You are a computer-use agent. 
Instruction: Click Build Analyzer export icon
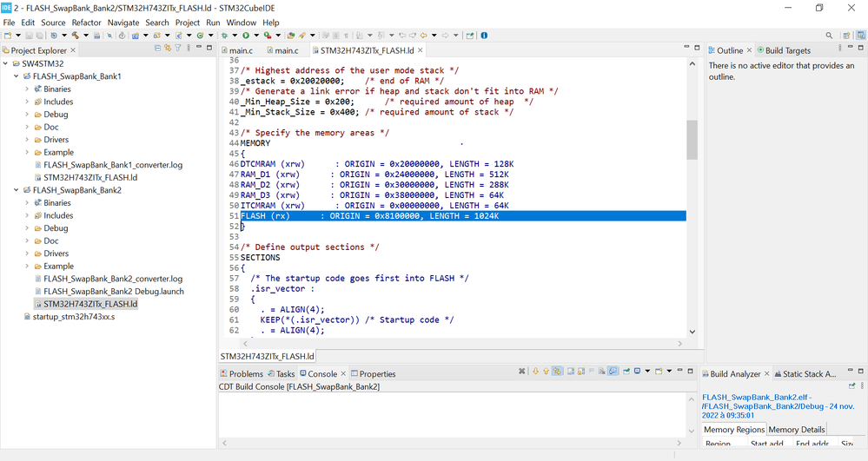852,385
